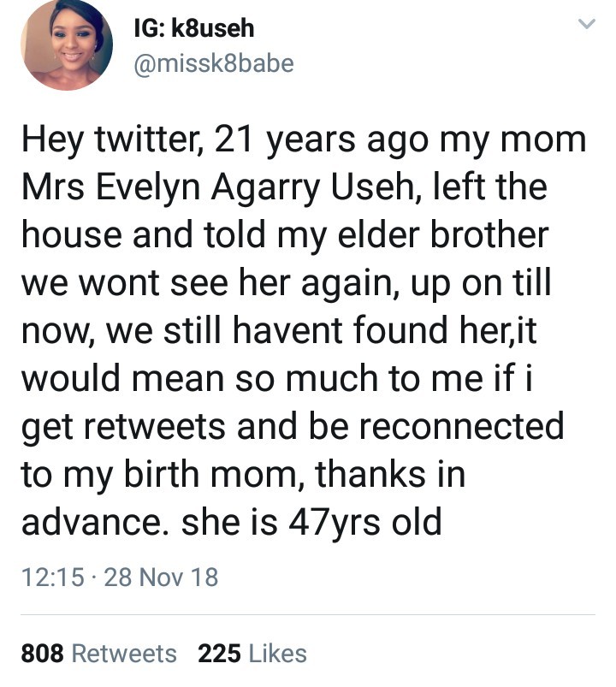Open the tweet author's profile photo
The height and width of the screenshot is (687, 616).
66,46
